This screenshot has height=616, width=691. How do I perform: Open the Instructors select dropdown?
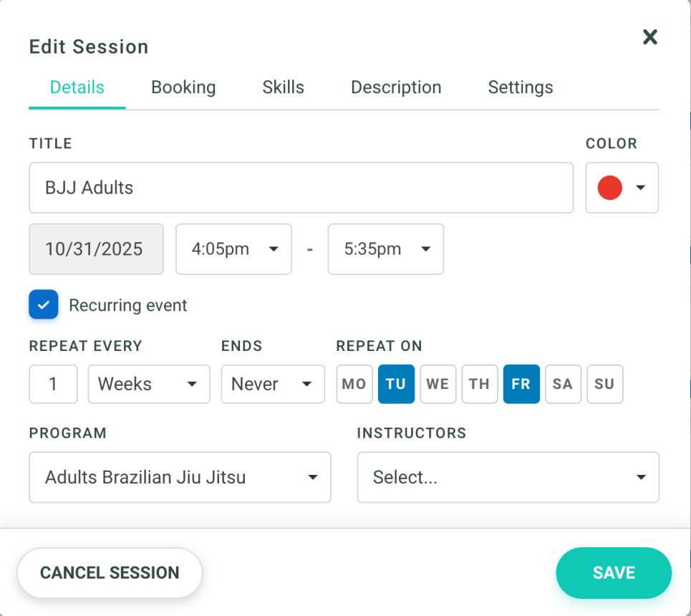tap(508, 477)
